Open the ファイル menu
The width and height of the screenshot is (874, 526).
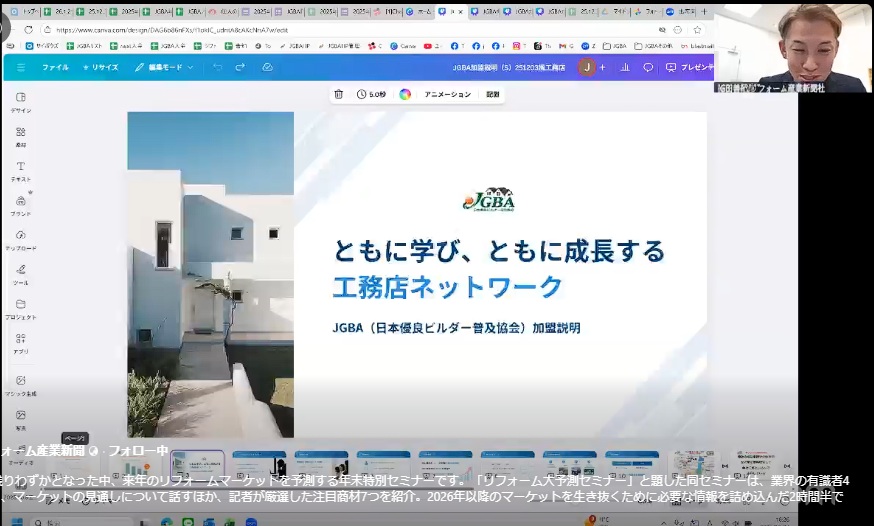click(x=55, y=67)
